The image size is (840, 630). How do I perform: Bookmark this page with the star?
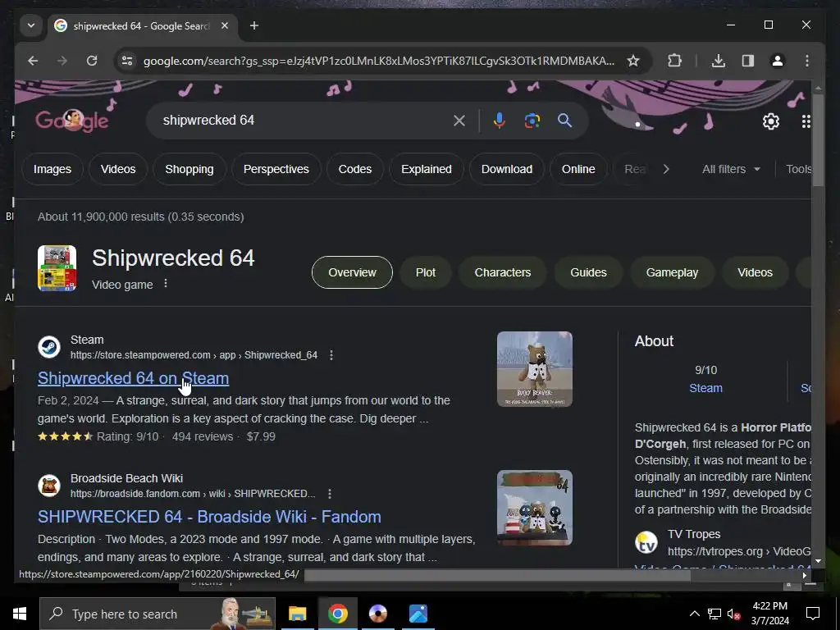[x=633, y=61]
